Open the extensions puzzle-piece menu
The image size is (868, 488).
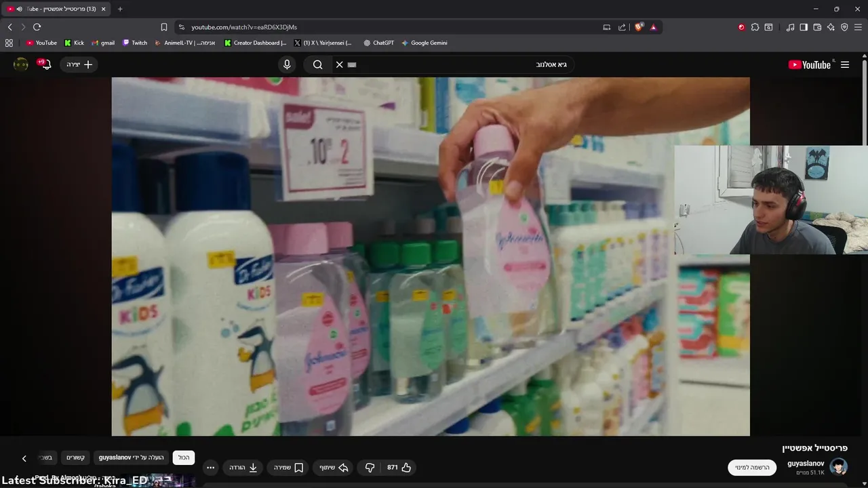755,27
